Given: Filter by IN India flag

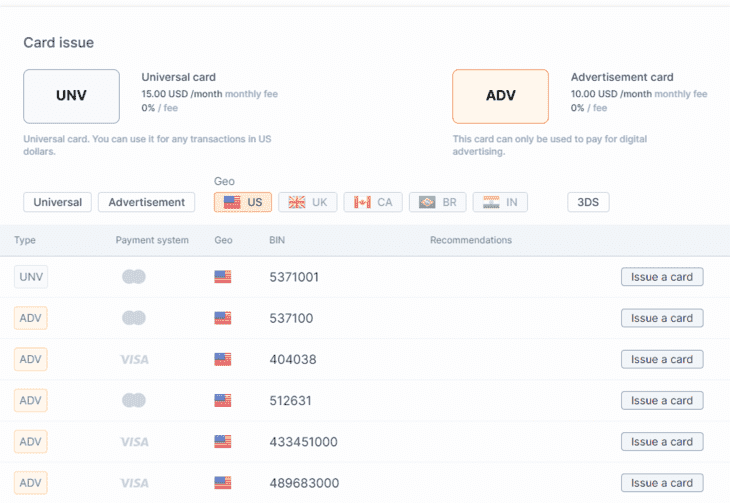Looking at the screenshot, I should (x=500, y=202).
